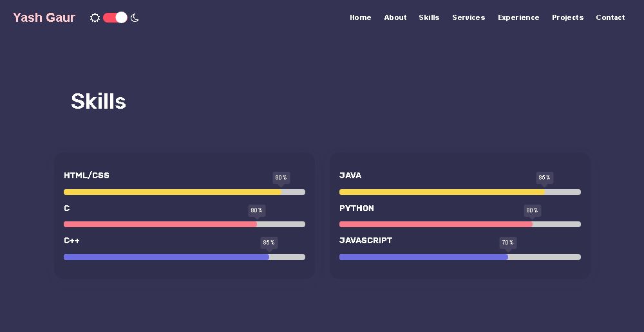Viewport: 644px width, 332px height.
Task: Click the C++ purple progress bar
Action: tap(166, 257)
